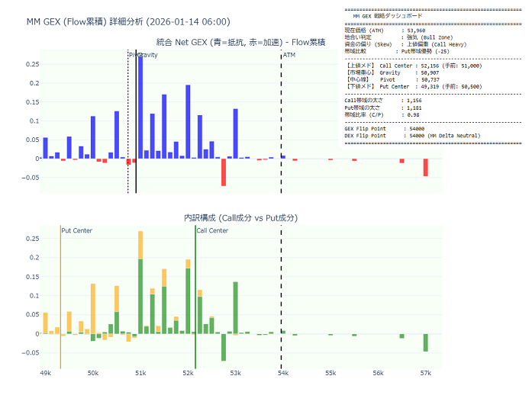Click the tallest blue bar at 51k in top chart
532x408 pixels.
tap(140, 107)
